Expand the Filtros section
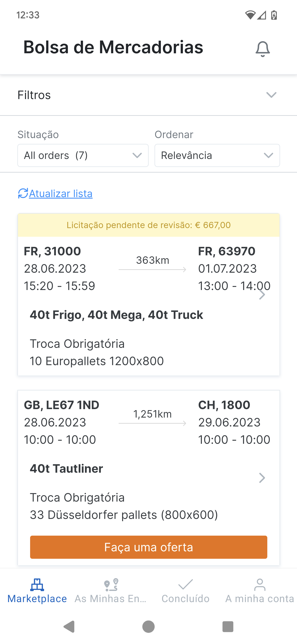 [x=271, y=95]
